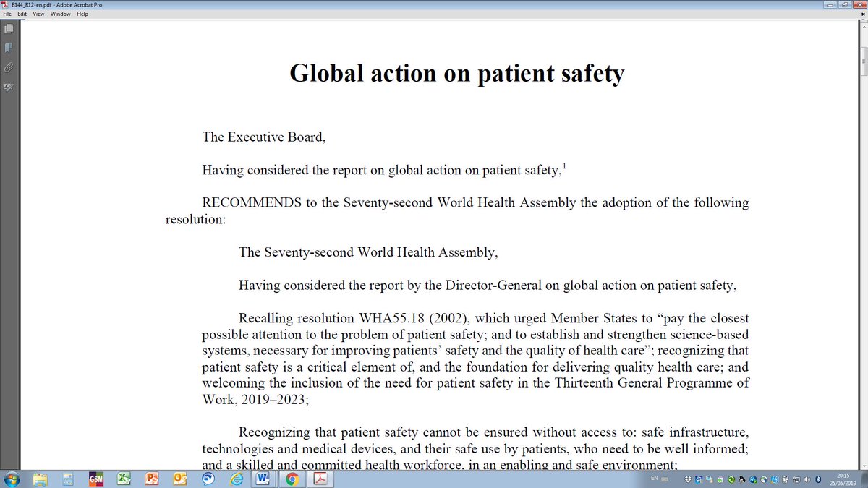Click the green sync tray icon
868x488 pixels.
point(731,479)
